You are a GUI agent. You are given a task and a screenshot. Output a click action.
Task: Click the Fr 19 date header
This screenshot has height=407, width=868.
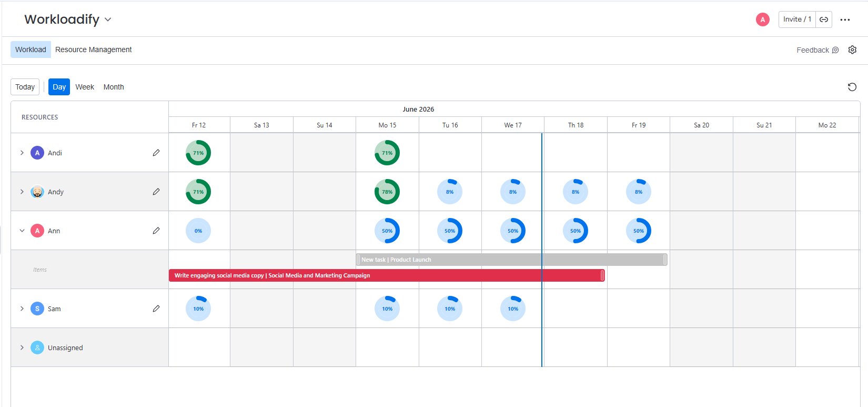[x=639, y=125]
